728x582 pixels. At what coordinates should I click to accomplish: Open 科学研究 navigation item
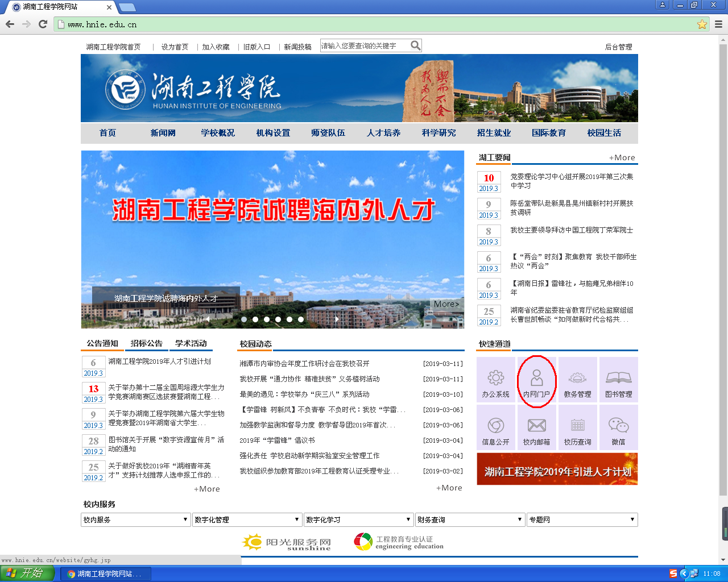[439, 133]
